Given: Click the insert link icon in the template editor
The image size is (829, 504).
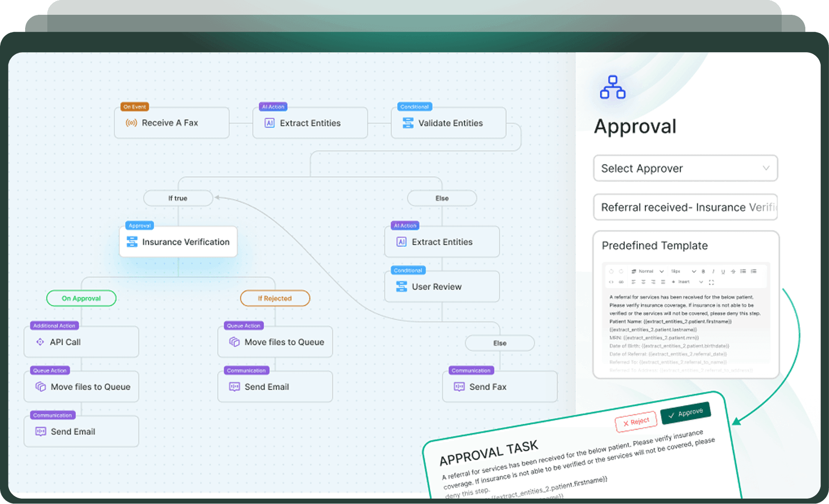Looking at the screenshot, I should (621, 282).
